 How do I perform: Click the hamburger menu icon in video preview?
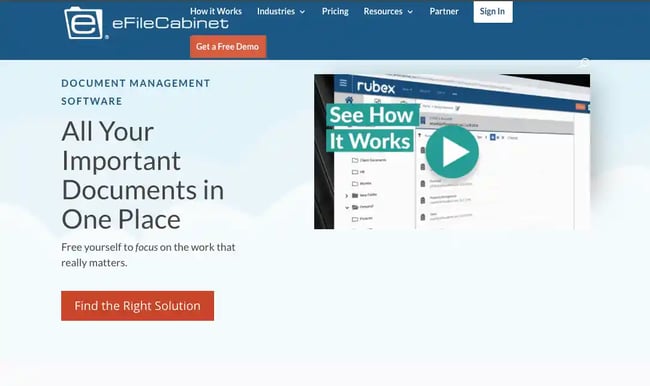point(343,83)
